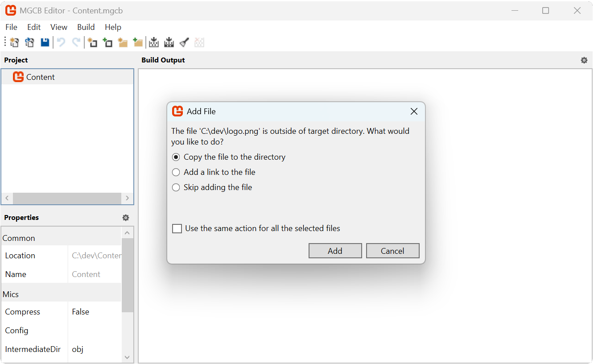Open an existing project using the toolbar icon
Image resolution: width=594 pixels, height=364 pixels.
(x=29, y=42)
